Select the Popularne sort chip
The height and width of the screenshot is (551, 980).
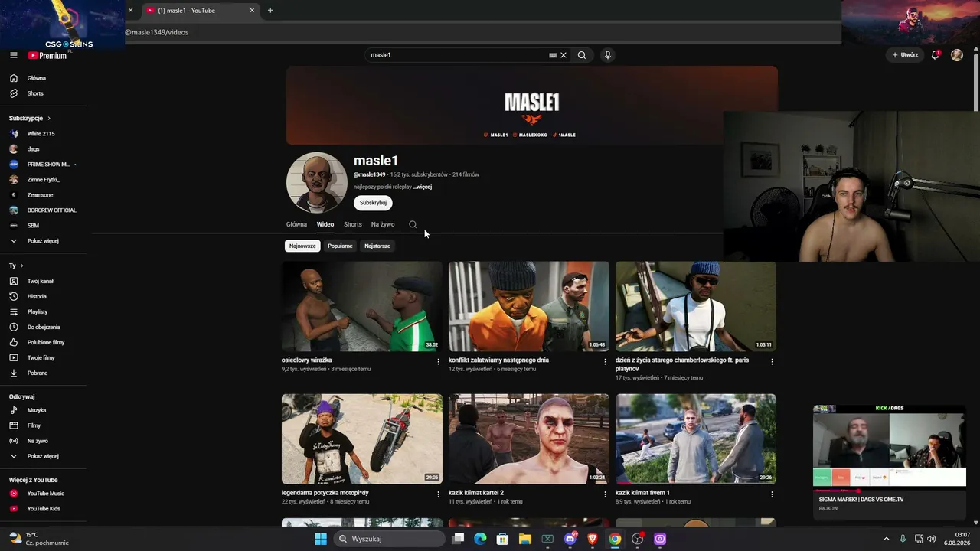tap(340, 246)
